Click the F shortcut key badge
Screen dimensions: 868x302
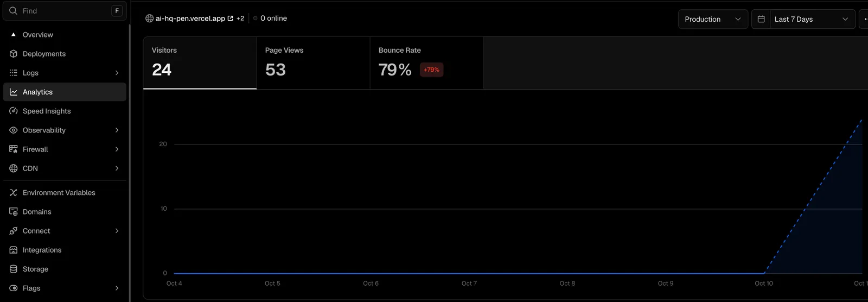[x=117, y=11]
